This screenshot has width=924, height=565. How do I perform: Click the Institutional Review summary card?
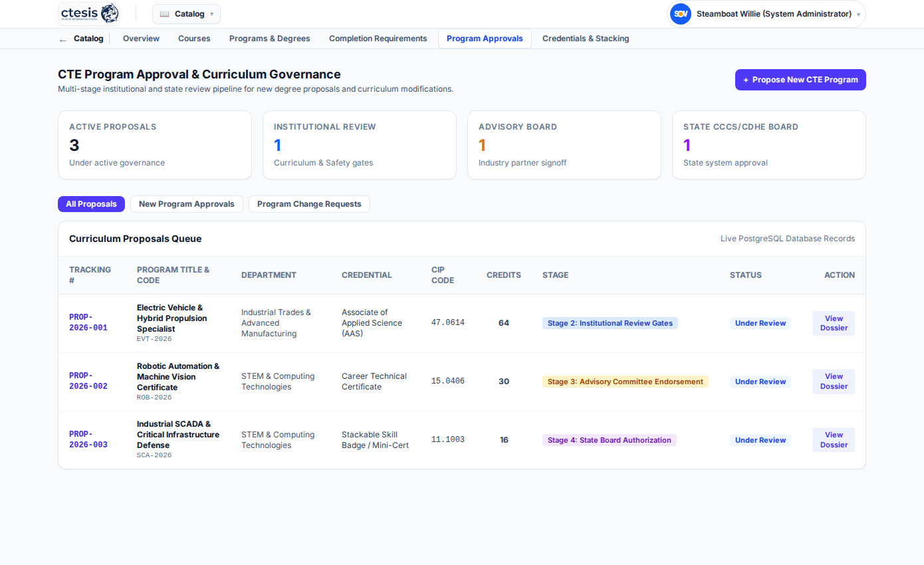(360, 145)
